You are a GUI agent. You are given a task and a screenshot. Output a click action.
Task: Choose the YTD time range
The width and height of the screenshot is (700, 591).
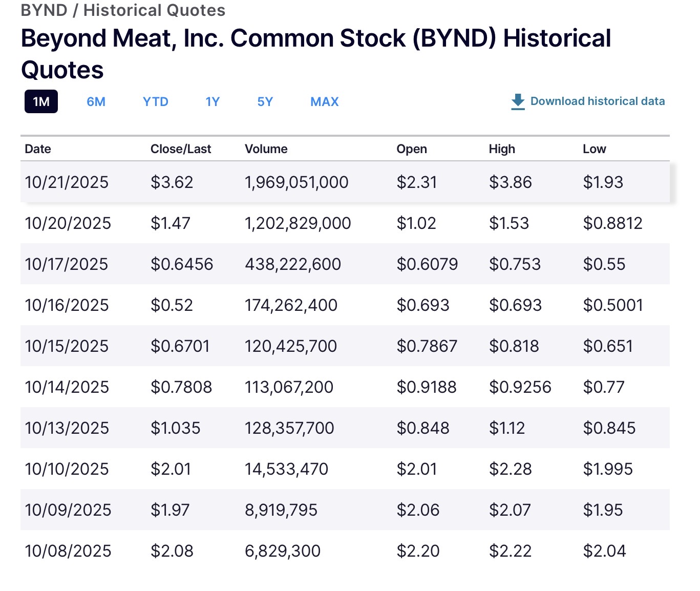(155, 101)
